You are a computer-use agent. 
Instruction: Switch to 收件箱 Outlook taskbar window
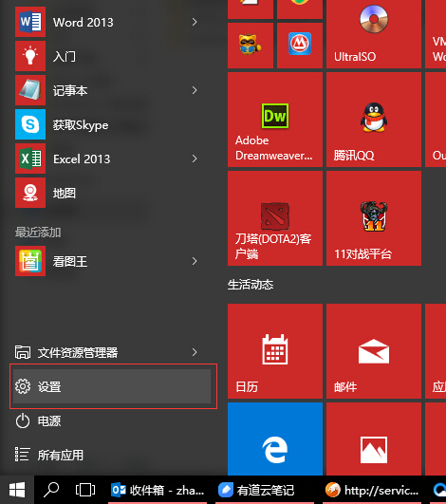coord(158,490)
